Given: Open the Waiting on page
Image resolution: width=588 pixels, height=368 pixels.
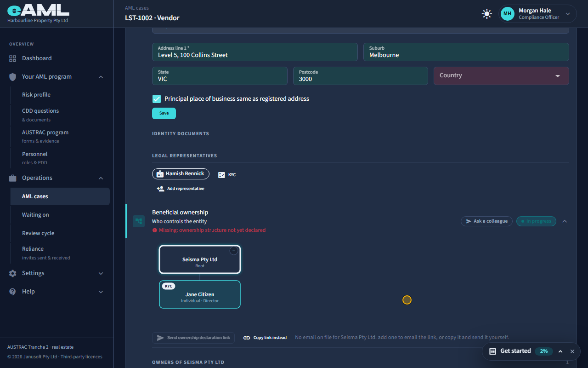Looking at the screenshot, I should coord(60,215).
